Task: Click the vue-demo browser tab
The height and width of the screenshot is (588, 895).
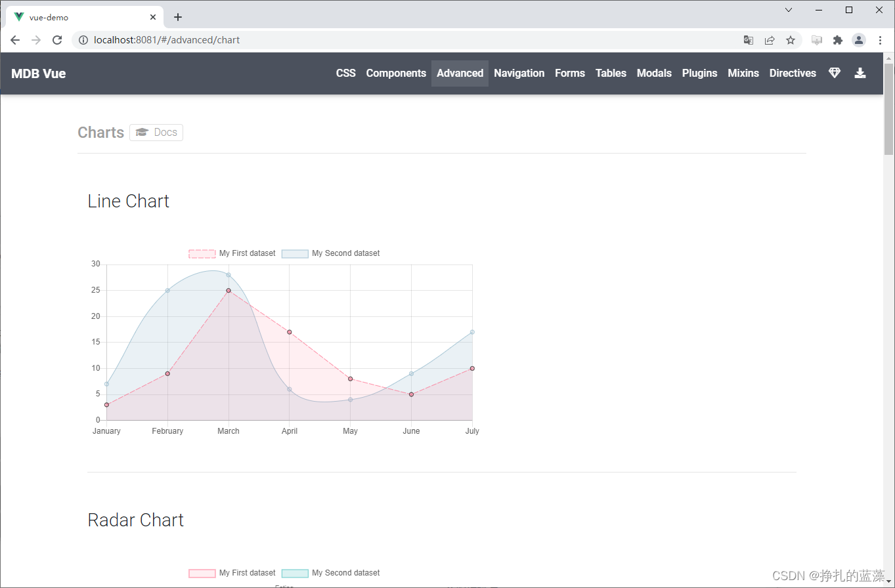Action: click(85, 17)
